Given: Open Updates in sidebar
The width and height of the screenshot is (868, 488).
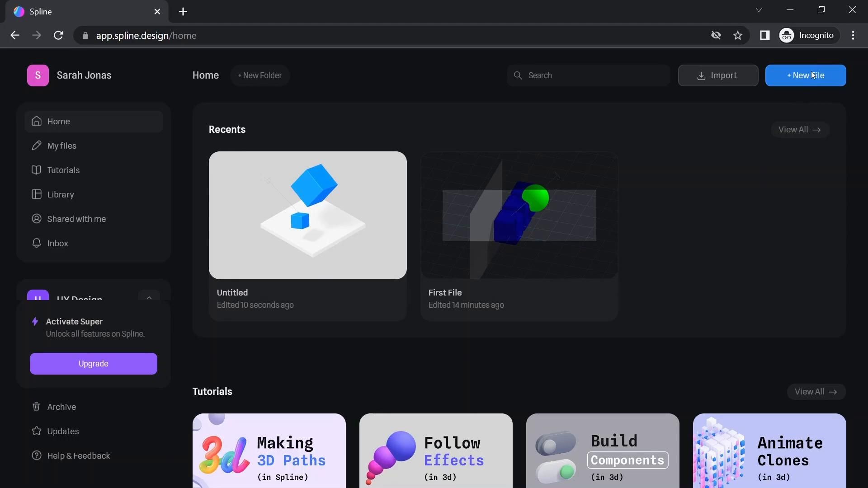Looking at the screenshot, I should point(94,431).
